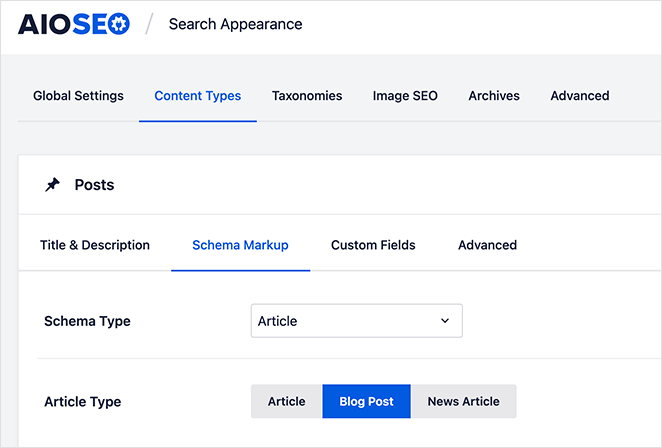The height and width of the screenshot is (448, 662).
Task: Select the Content Types tab
Action: (x=198, y=96)
